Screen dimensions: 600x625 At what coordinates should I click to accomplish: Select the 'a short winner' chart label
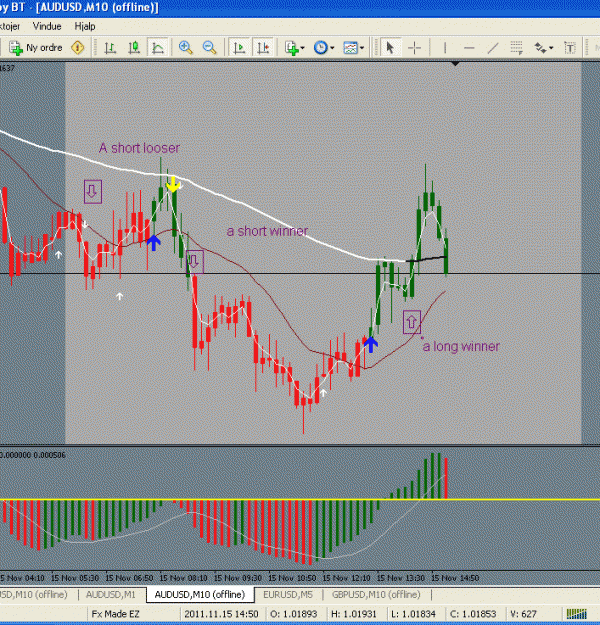pos(268,231)
